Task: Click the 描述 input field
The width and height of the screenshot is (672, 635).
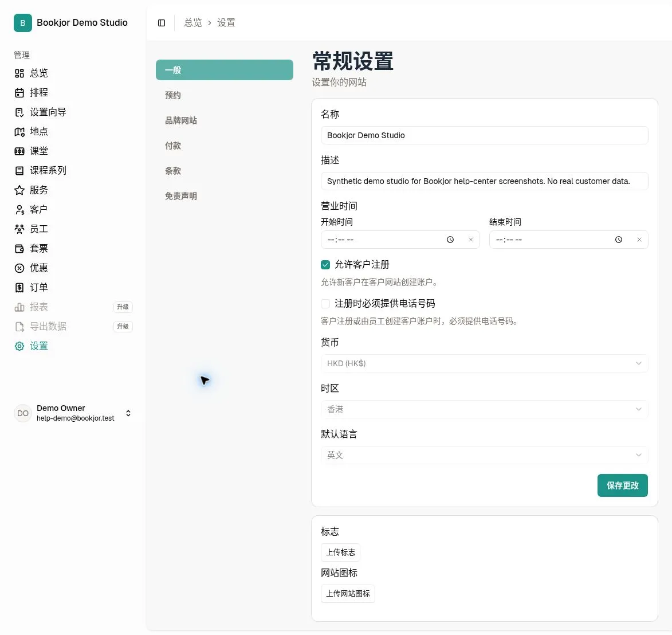Action: 484,181
